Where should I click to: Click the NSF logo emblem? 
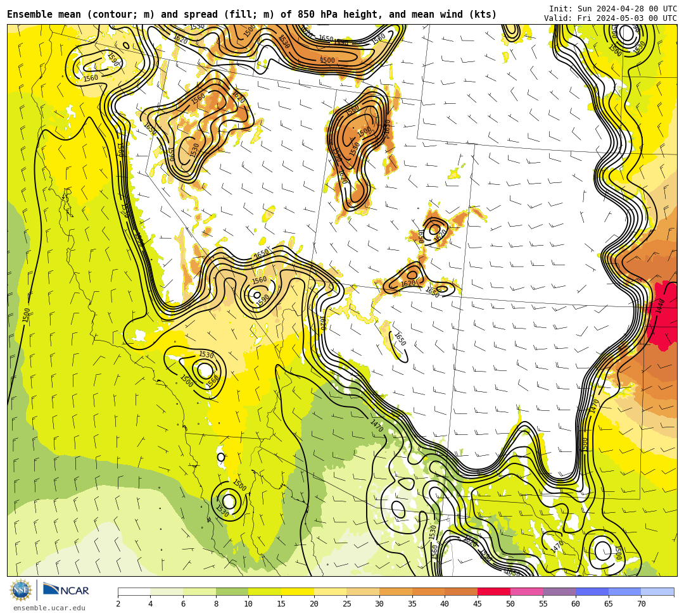21,591
